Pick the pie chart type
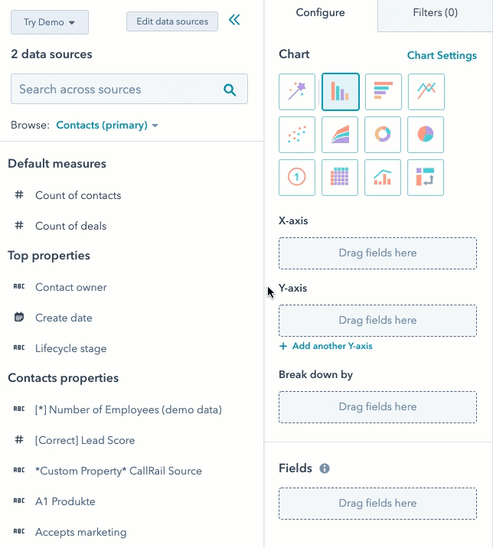 pos(425,135)
